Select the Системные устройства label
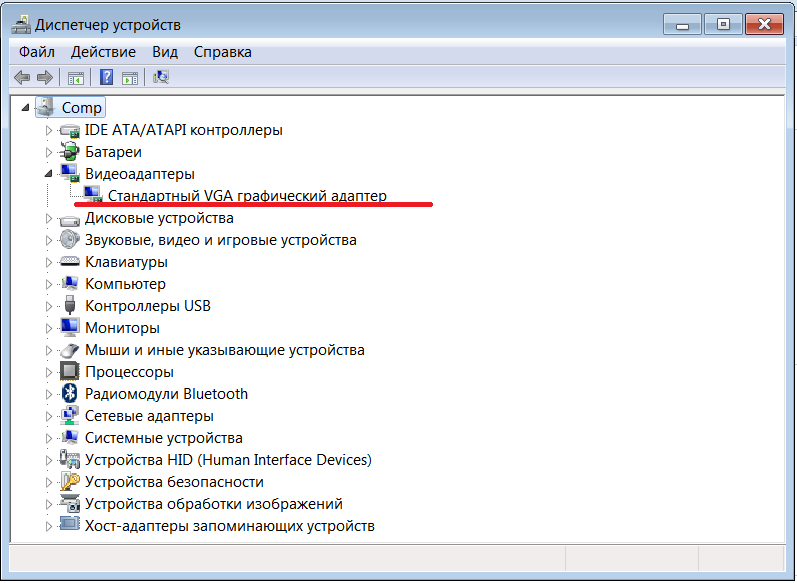 tap(164, 438)
